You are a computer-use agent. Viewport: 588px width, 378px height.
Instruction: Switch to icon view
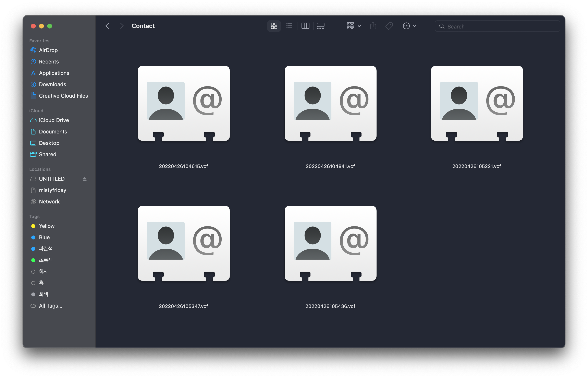pyautogui.click(x=274, y=26)
